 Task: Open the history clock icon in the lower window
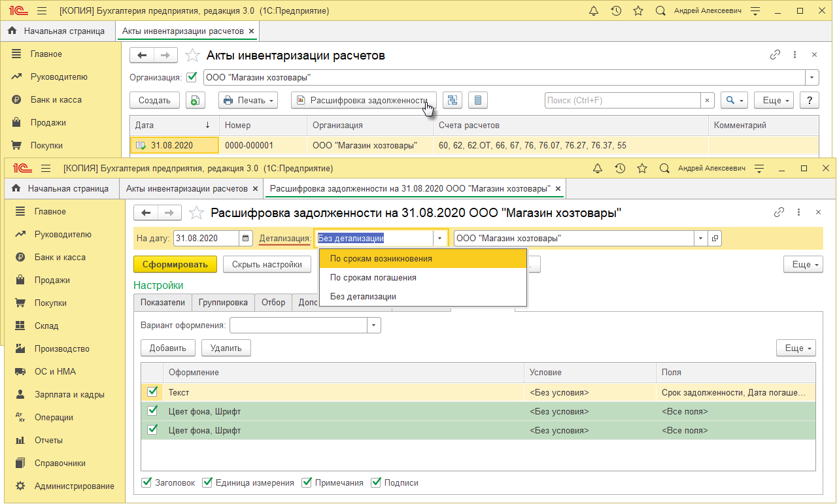pyautogui.click(x=619, y=169)
